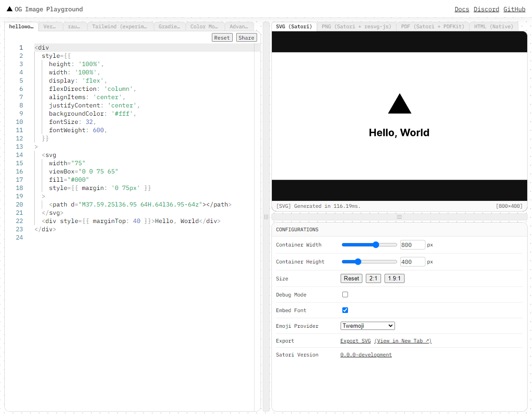
Task: Click the Export SVG link
Action: click(x=355, y=341)
